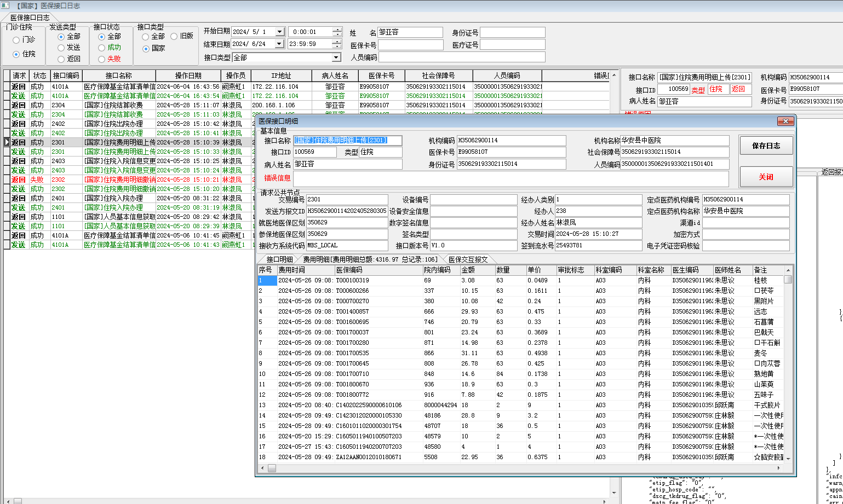This screenshot has height=504, width=843.
Task: Open the 结束日期 date dropdown
Action: 279,44
